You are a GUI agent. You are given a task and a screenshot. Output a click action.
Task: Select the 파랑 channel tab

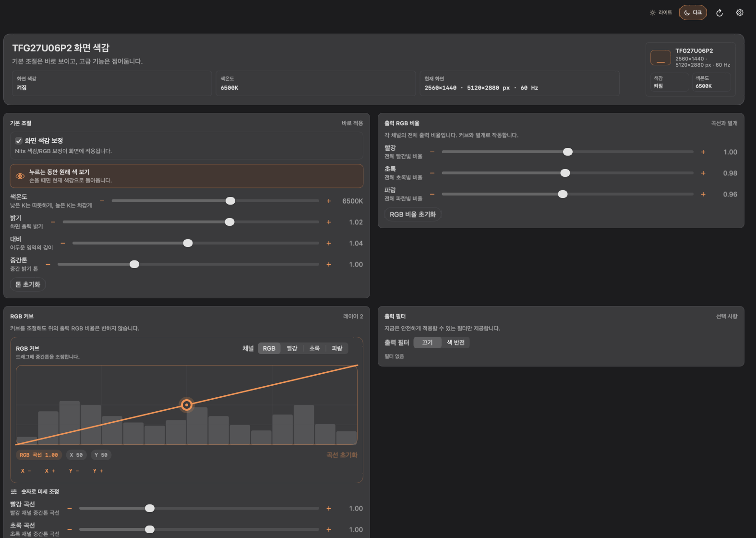point(337,348)
